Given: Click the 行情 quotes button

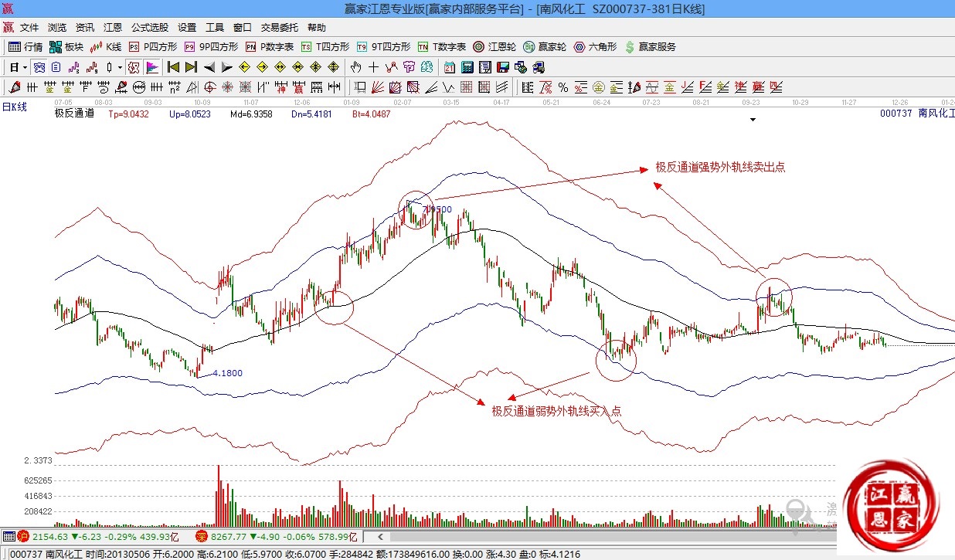Looking at the screenshot, I should pos(25,47).
